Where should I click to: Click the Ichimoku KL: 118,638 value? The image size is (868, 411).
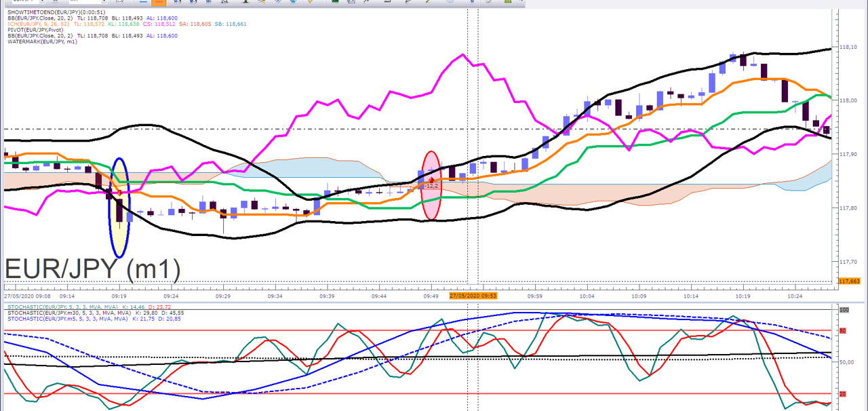coord(125,24)
